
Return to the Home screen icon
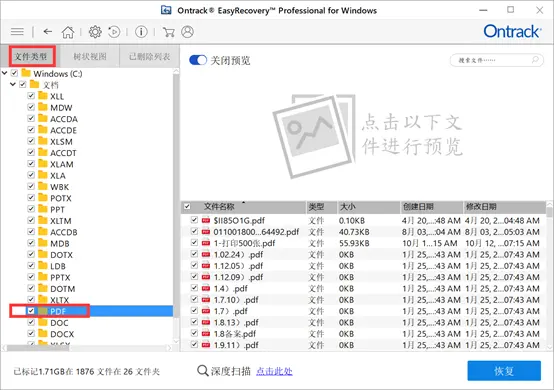pyautogui.click(x=68, y=32)
